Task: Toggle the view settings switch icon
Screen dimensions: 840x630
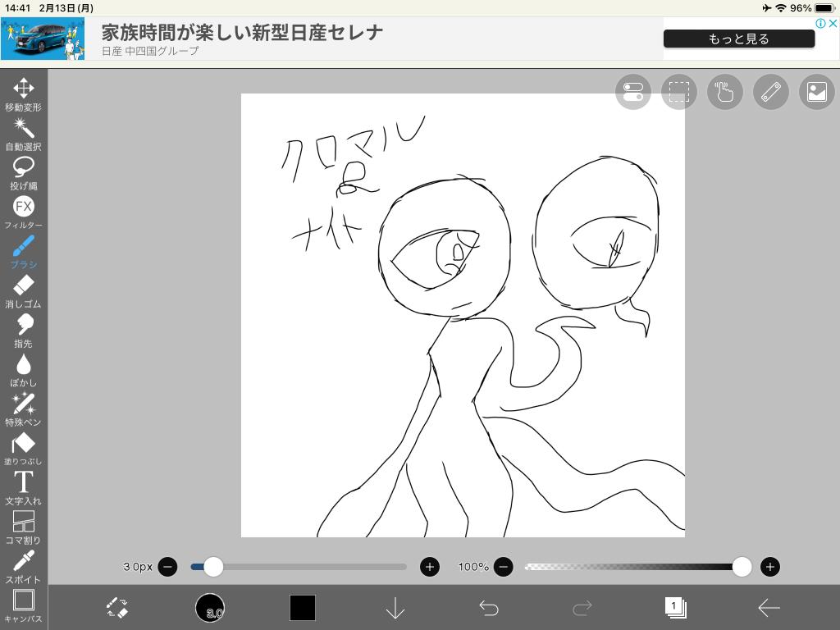Action: [x=632, y=92]
